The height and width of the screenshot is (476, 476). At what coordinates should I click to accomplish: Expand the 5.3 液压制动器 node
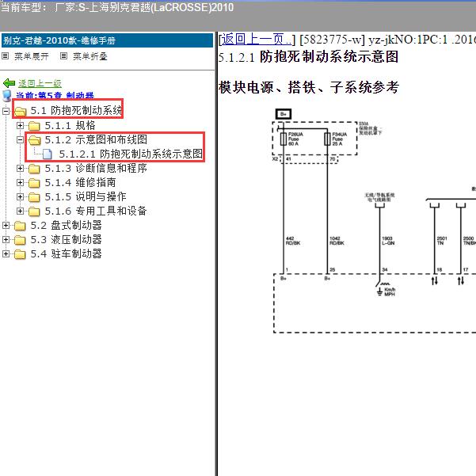pyautogui.click(x=6, y=239)
